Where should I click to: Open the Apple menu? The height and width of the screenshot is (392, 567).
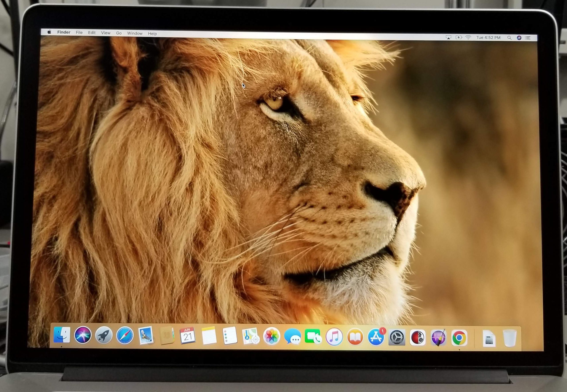click(49, 32)
